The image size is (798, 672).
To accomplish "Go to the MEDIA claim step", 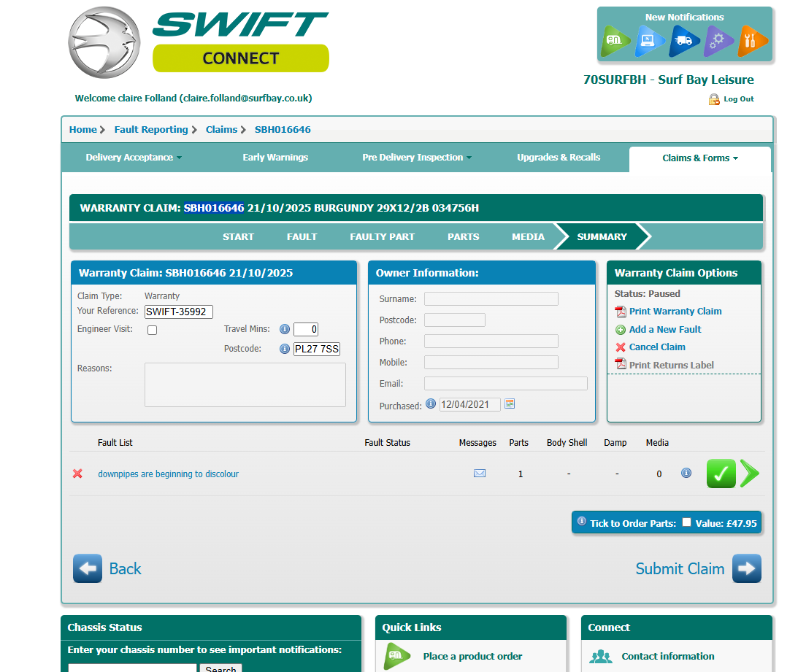I will click(x=528, y=237).
